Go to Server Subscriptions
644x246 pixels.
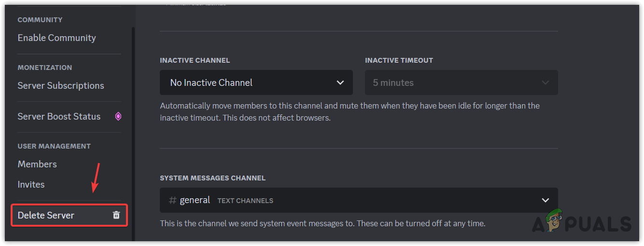click(x=61, y=85)
